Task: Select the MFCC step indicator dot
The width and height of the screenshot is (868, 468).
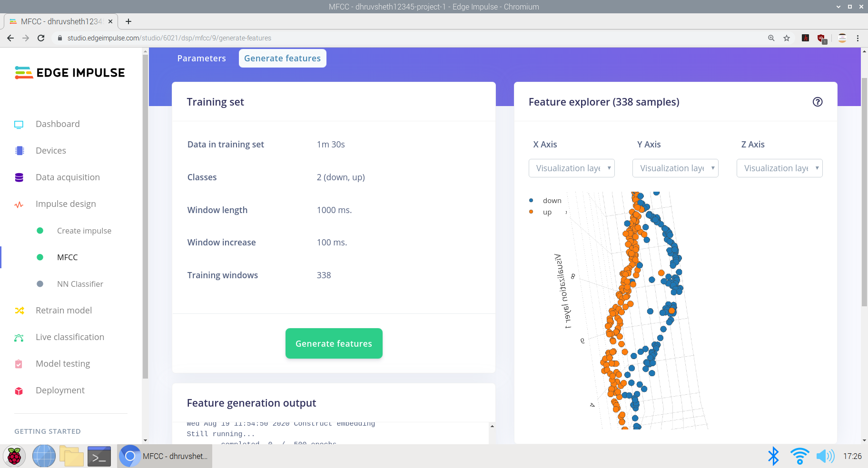Action: [x=39, y=257]
